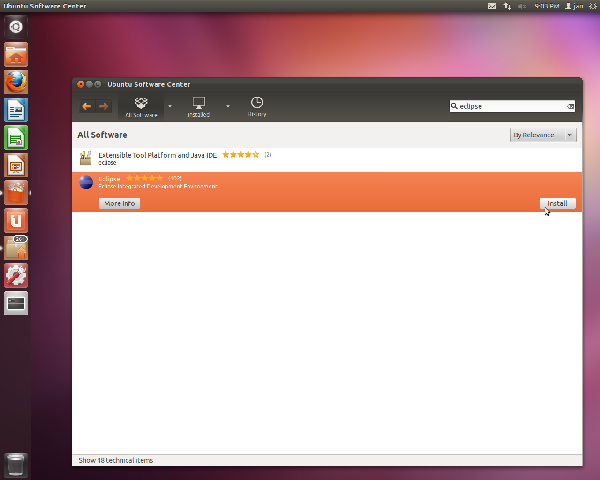The width and height of the screenshot is (600, 480).
Task: Install the Eclipse package
Action: pos(558,203)
